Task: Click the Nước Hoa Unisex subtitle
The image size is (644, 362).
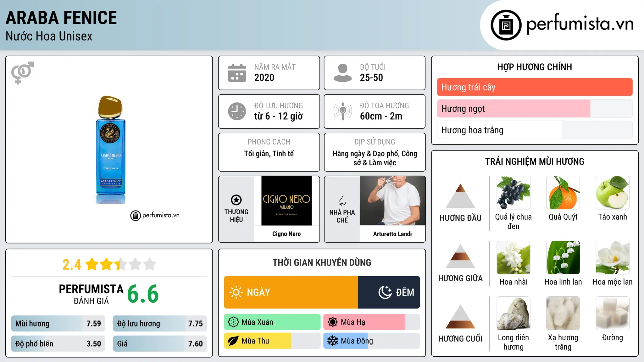Action: pos(49,36)
